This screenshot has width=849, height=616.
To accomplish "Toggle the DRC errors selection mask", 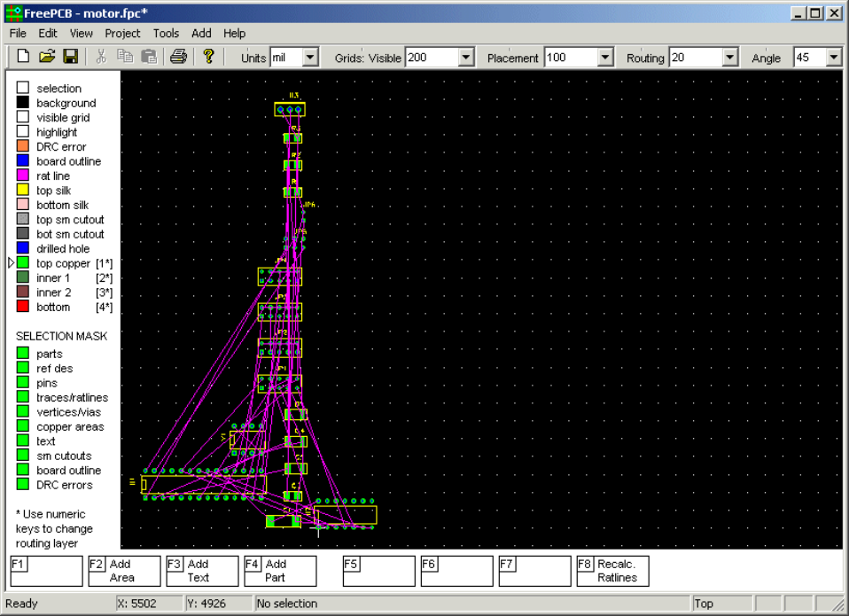I will click(x=23, y=485).
